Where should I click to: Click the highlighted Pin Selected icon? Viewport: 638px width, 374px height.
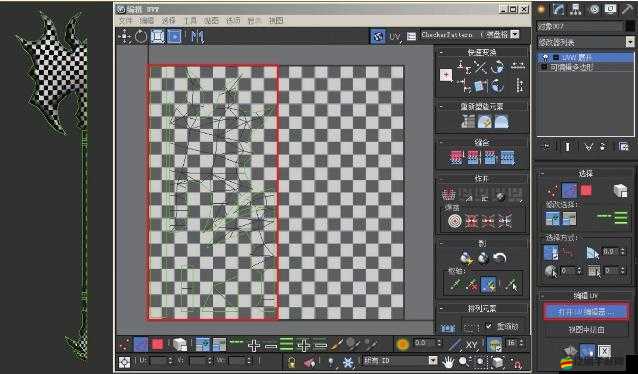(488, 285)
